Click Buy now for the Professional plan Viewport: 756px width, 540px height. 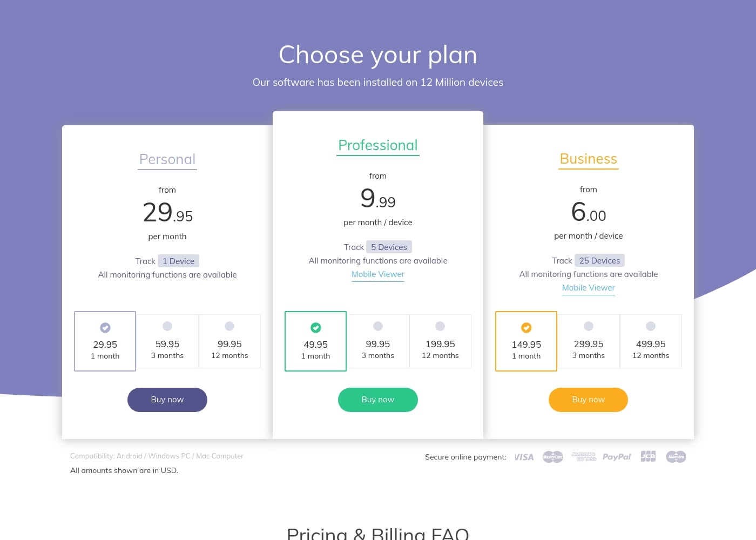click(x=378, y=400)
